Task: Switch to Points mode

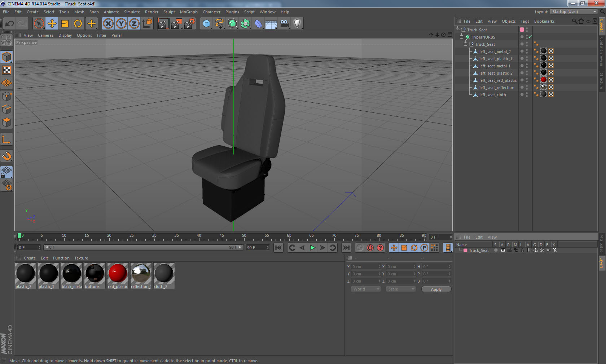Action: pos(6,96)
